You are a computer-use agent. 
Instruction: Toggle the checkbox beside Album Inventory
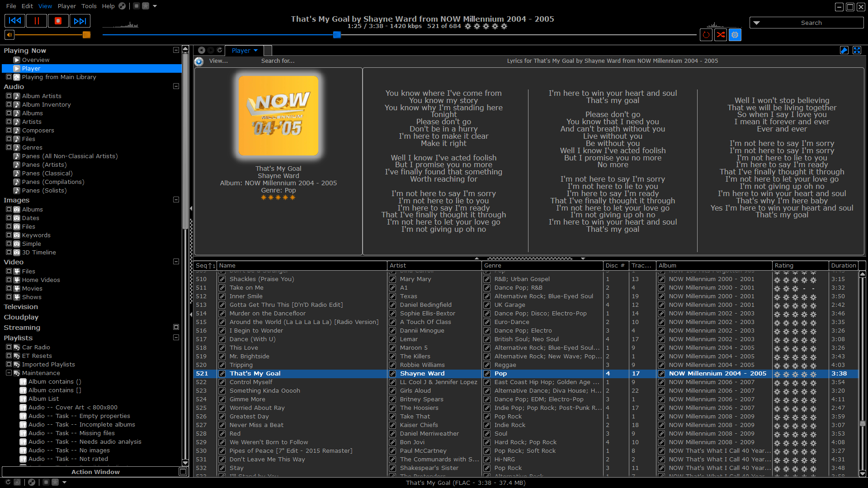click(x=9, y=104)
